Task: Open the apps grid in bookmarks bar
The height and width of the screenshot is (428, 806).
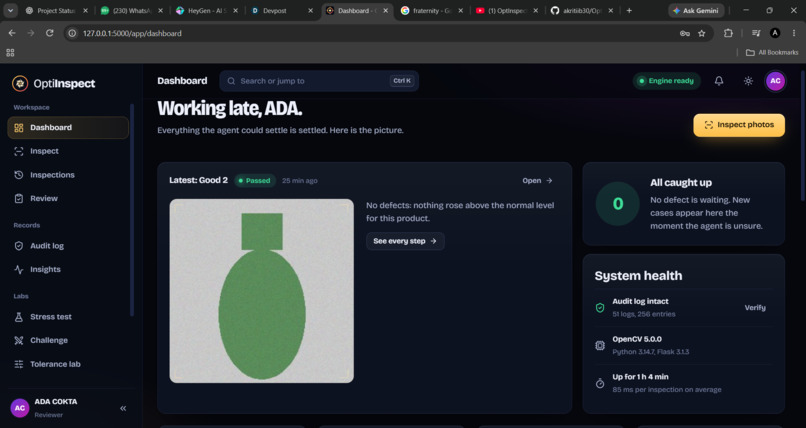Action: point(10,52)
